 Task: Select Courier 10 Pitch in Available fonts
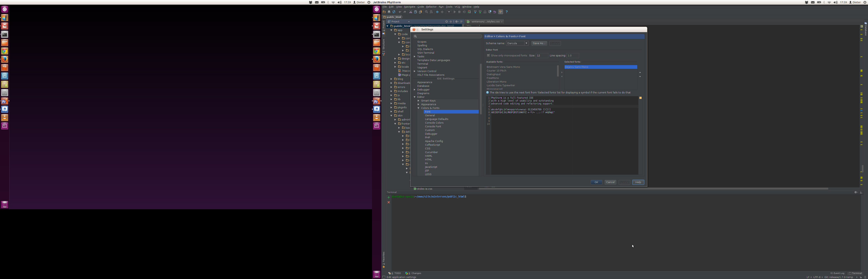(496, 71)
